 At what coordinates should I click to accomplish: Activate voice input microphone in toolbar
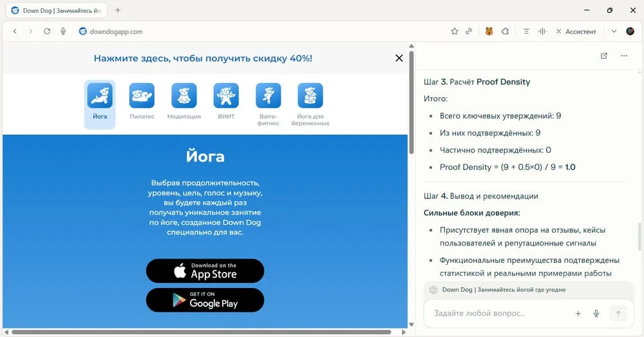(x=63, y=31)
